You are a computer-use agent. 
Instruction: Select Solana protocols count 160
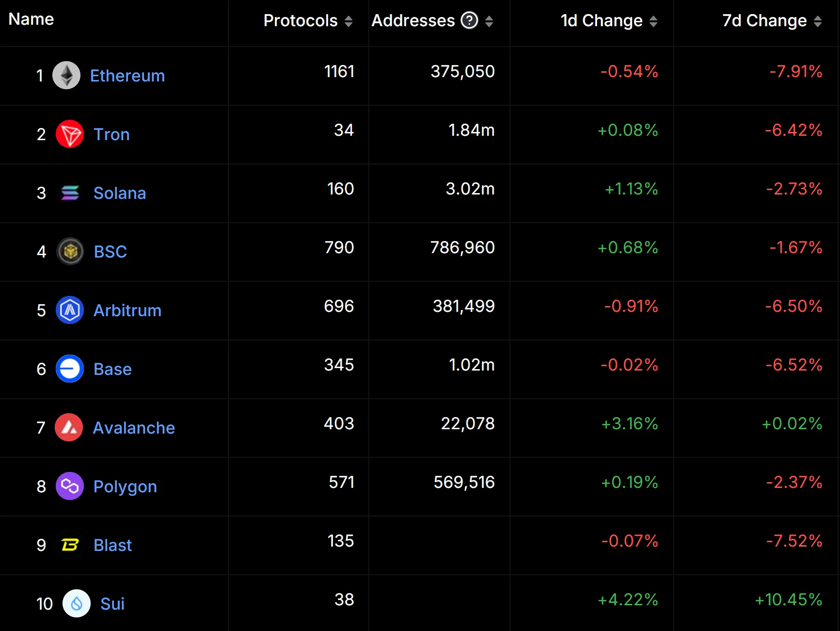point(341,189)
